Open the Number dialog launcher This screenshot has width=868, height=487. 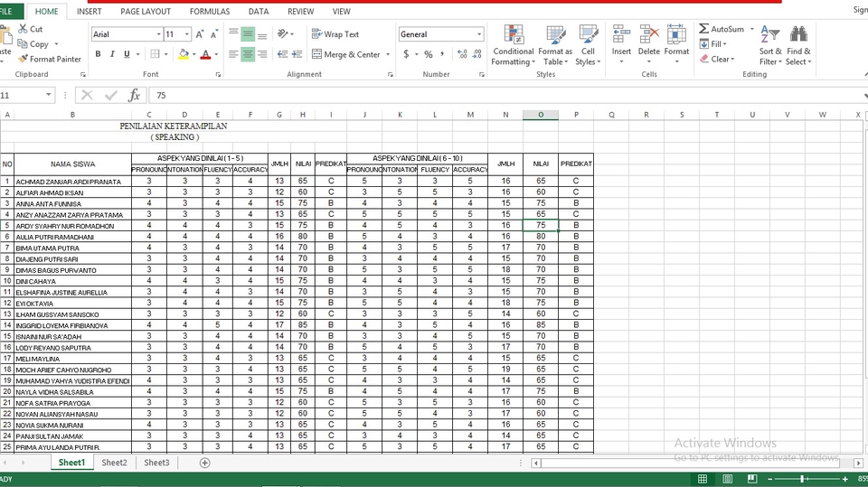tap(482, 74)
